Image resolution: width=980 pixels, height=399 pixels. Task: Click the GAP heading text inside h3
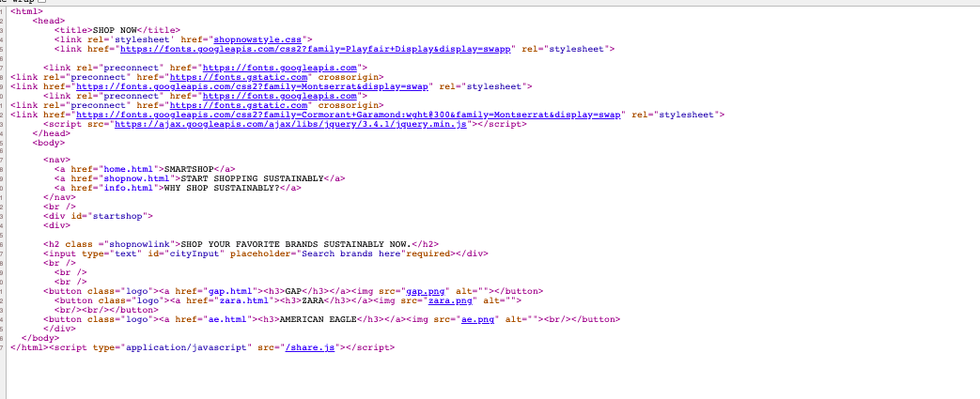pos(294,291)
